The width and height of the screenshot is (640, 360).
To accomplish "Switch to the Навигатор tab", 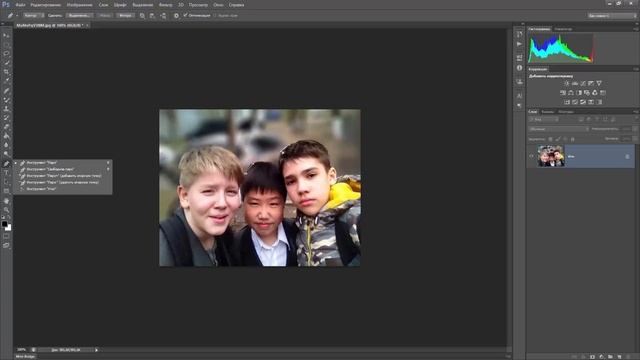I will (x=563, y=29).
